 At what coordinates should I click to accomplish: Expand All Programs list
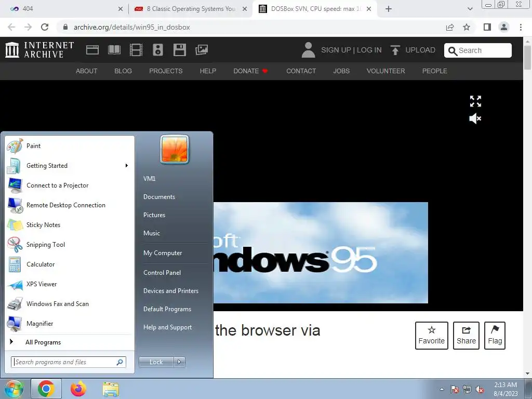pyautogui.click(x=70, y=342)
